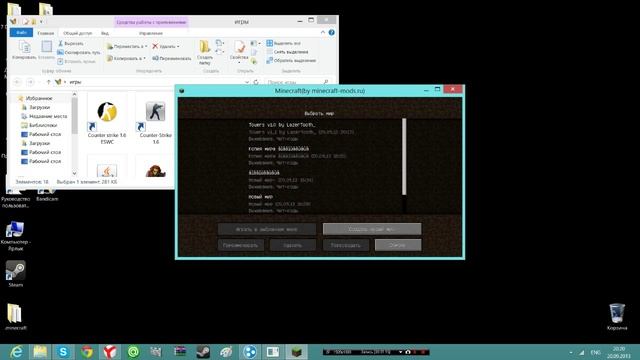Switch to the Главная ribbon tab in Explorer
Image resolution: width=640 pixels, height=360 pixels.
coord(46,33)
